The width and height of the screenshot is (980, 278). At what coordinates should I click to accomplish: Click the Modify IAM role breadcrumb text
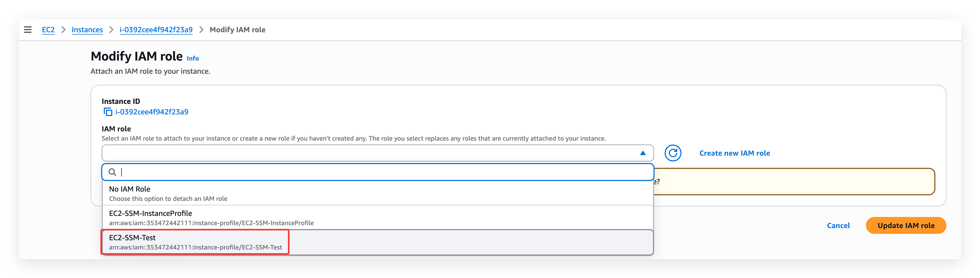[x=237, y=30]
